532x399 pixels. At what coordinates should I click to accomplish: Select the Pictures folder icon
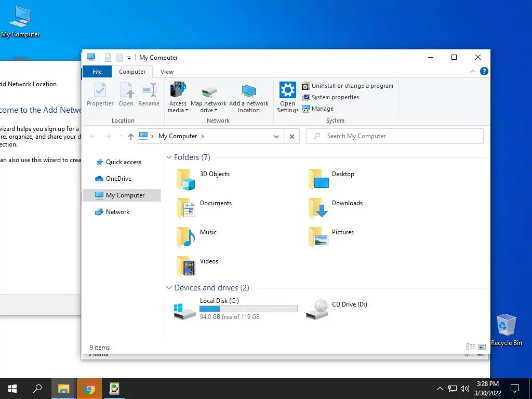tap(318, 237)
